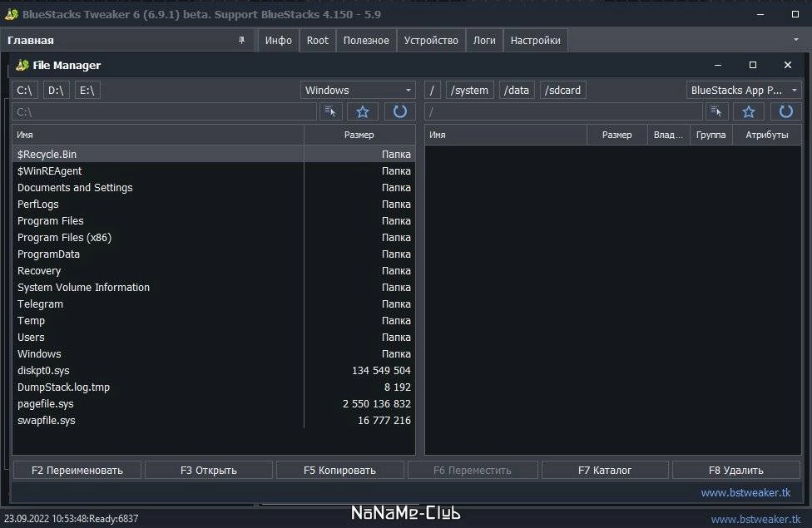Select the PerfLogs folder
This screenshot has height=528, width=812.
tap(214, 204)
